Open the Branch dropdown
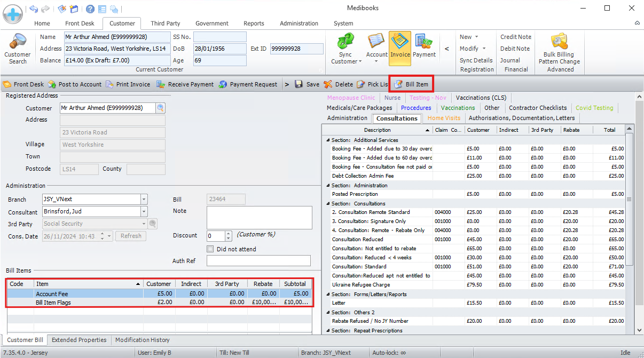 pos(144,200)
